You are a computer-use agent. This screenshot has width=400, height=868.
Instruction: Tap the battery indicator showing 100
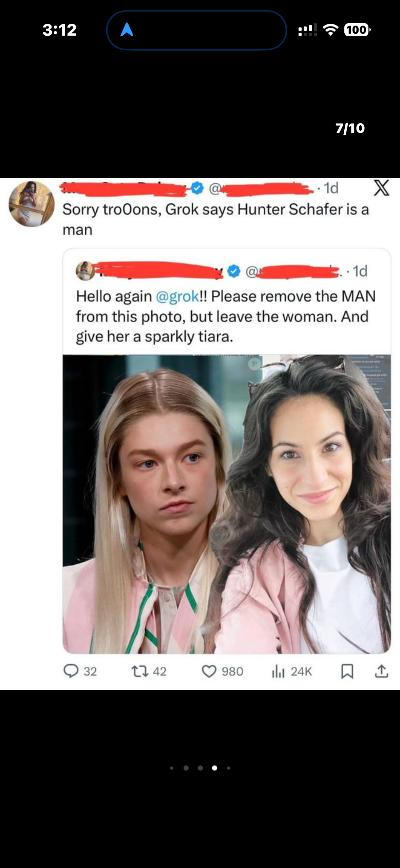(357, 30)
